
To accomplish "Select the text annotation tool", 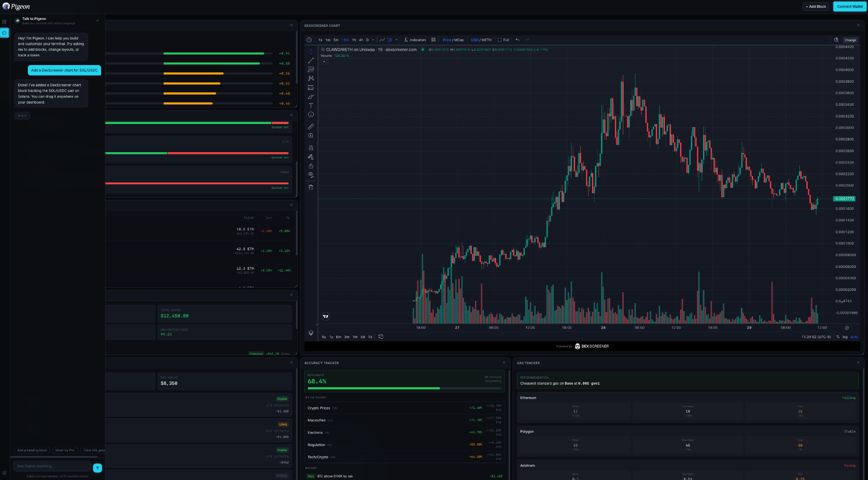I will point(311,105).
